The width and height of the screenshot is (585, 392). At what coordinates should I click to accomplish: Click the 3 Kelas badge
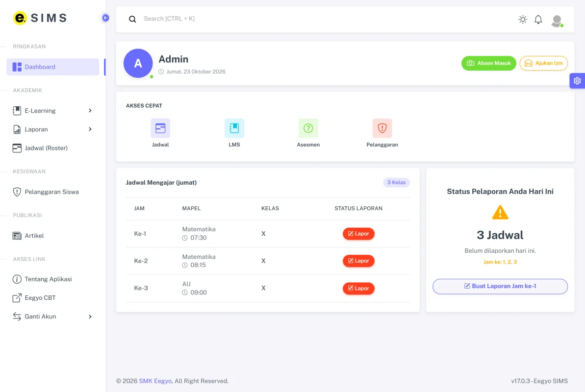(396, 182)
